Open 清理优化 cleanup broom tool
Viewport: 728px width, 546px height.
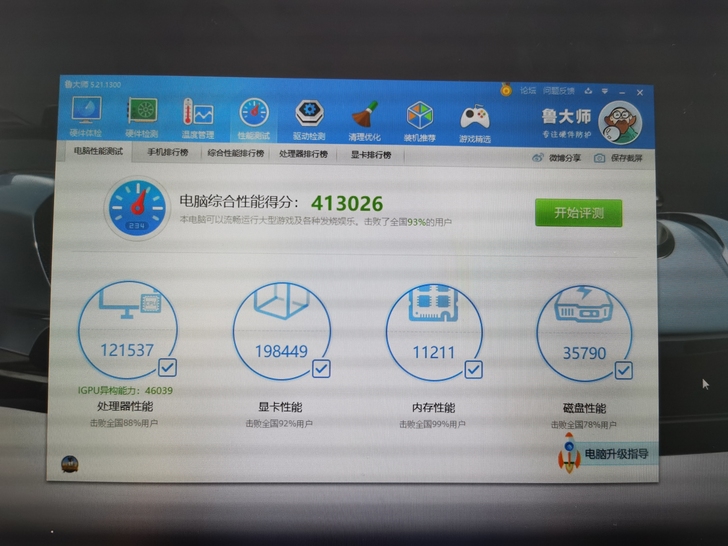(x=364, y=121)
